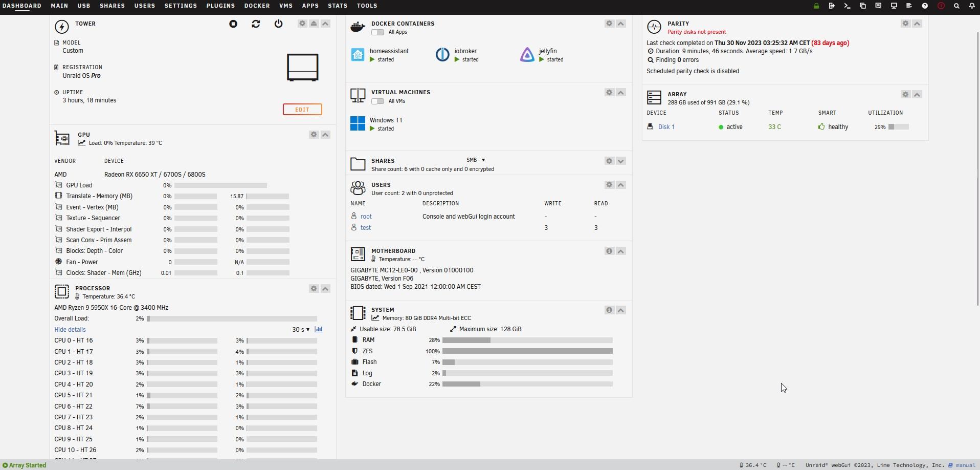This screenshot has height=470, width=980.
Task: Click System panel info icon
Action: pyautogui.click(x=609, y=310)
